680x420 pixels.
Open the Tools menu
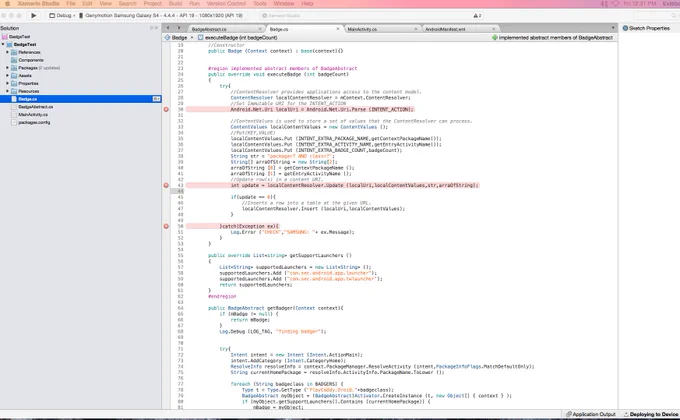click(260, 3)
